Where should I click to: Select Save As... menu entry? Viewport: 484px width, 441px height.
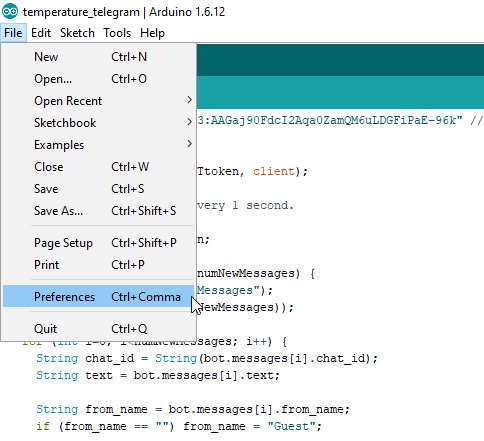point(98,211)
